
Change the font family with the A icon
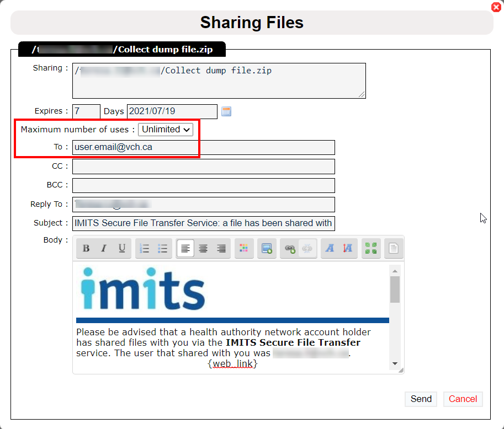[330, 248]
